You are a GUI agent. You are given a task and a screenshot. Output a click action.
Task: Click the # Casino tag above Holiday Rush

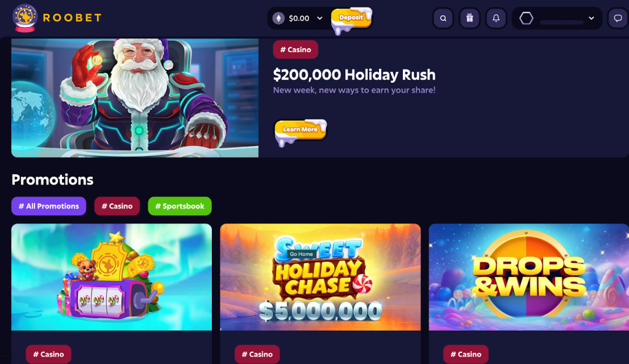(x=295, y=50)
